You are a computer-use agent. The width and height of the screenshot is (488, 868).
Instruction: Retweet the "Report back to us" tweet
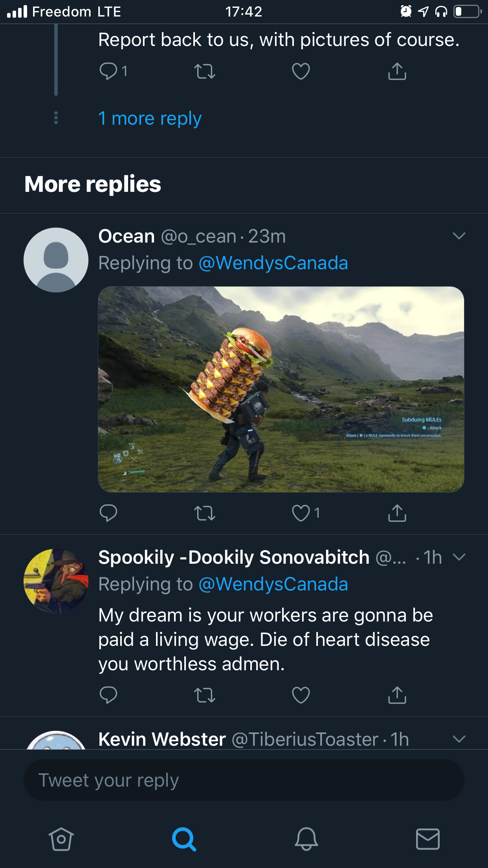[205, 72]
